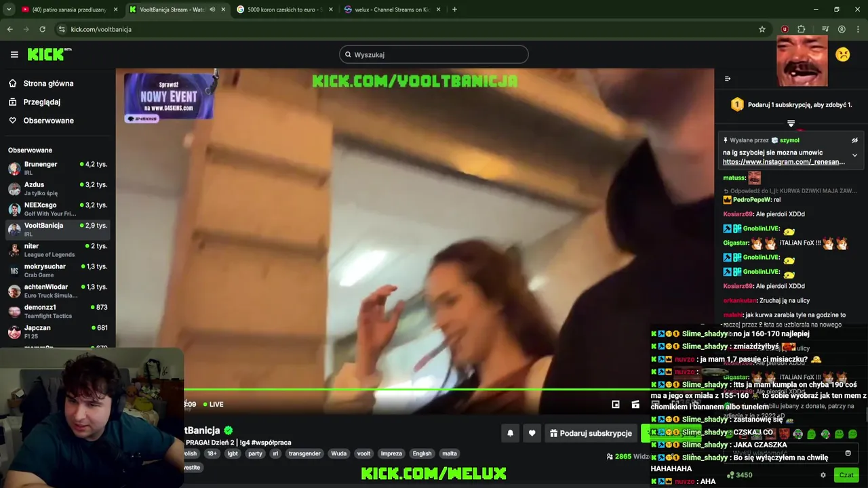Image resolution: width=868 pixels, height=488 pixels.
Task: Open the pinned Instagram link
Action: coord(783,162)
